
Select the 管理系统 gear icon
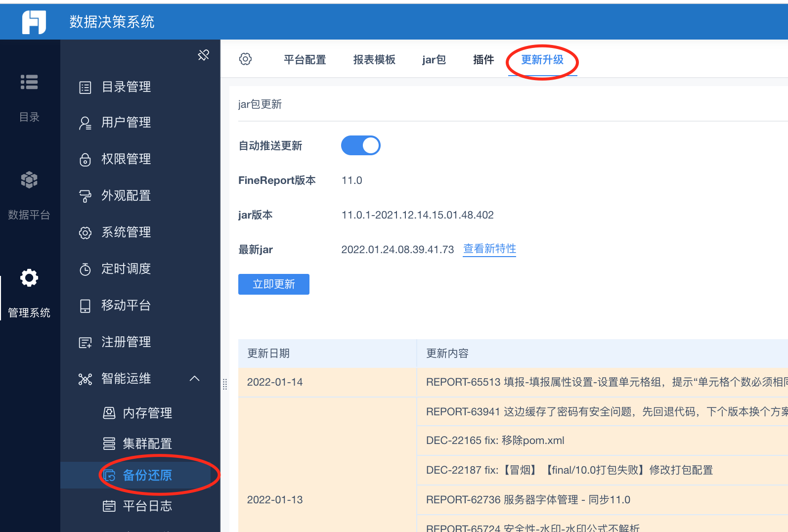coord(29,278)
